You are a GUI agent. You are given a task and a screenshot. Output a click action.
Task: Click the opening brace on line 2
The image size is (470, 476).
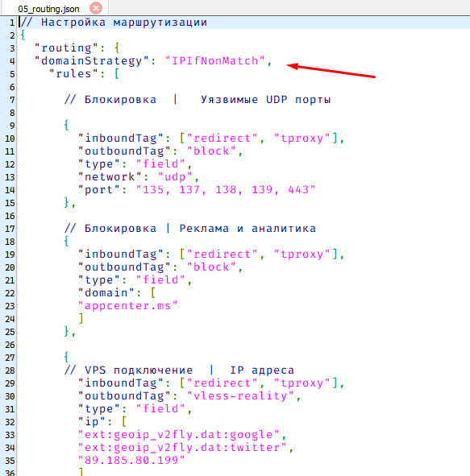(23, 35)
